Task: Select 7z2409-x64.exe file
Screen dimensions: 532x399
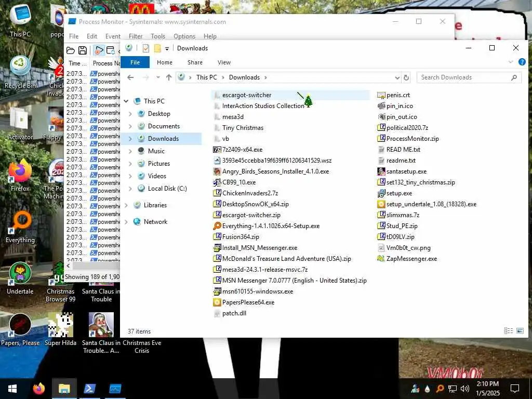Action: click(242, 150)
